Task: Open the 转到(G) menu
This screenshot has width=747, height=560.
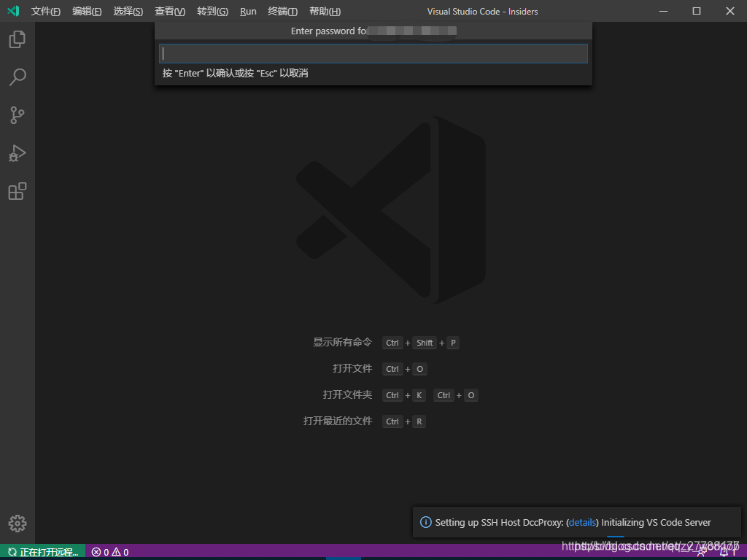Action: [x=212, y=12]
